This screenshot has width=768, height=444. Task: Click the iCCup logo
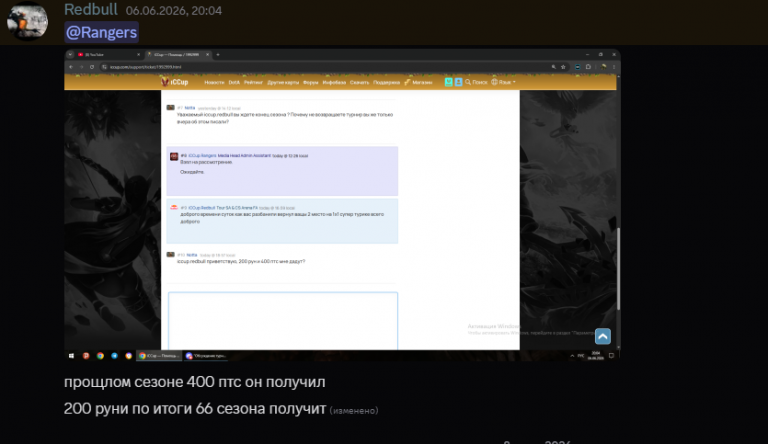(174, 82)
